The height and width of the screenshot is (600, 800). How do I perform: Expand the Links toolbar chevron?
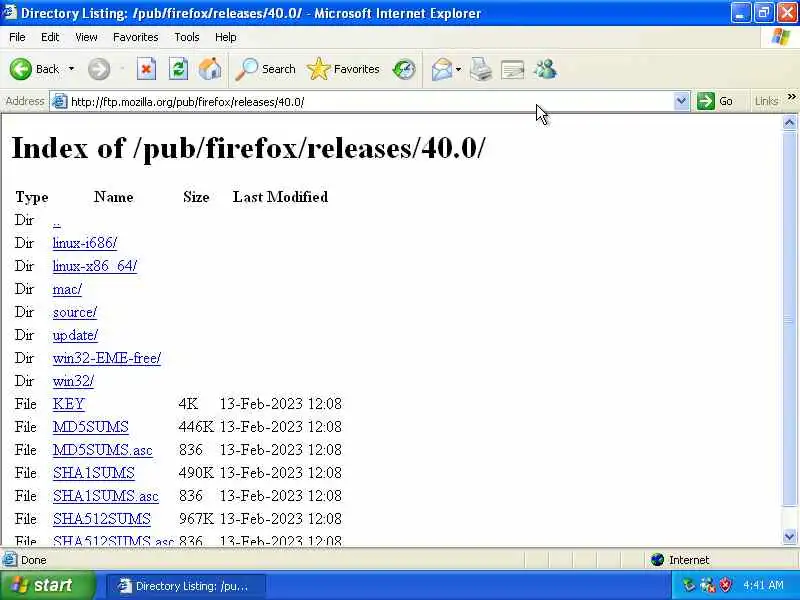791,97
